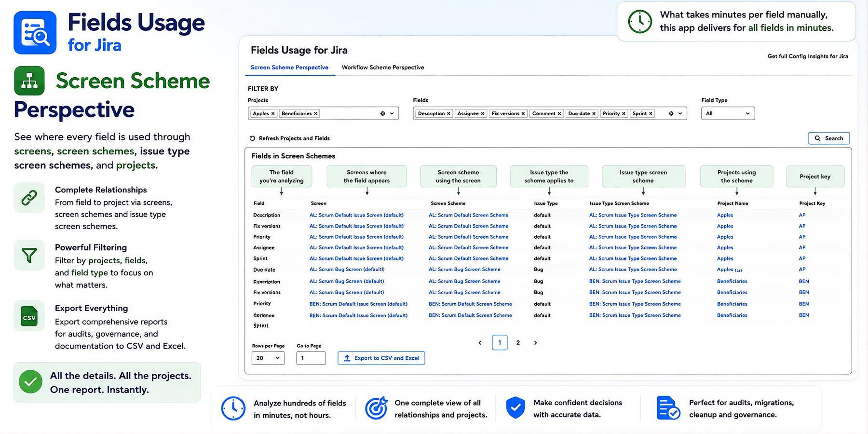The image size is (868, 434).
Task: Open the Field Type dropdown
Action: click(x=728, y=113)
